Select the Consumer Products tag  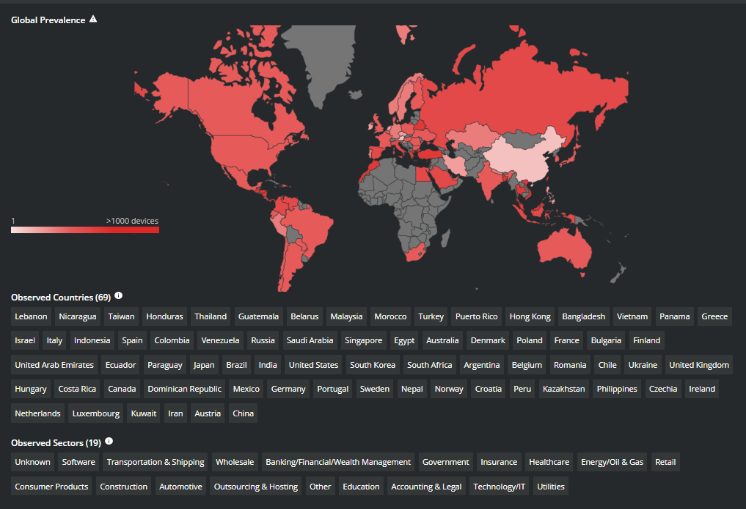tap(51, 487)
